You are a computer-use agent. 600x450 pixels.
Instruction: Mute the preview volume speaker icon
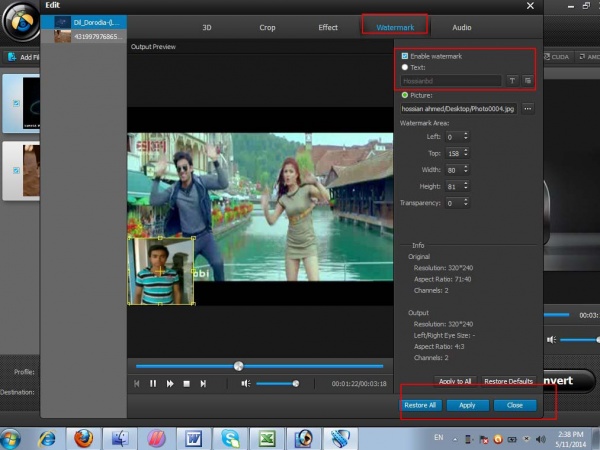click(x=246, y=383)
